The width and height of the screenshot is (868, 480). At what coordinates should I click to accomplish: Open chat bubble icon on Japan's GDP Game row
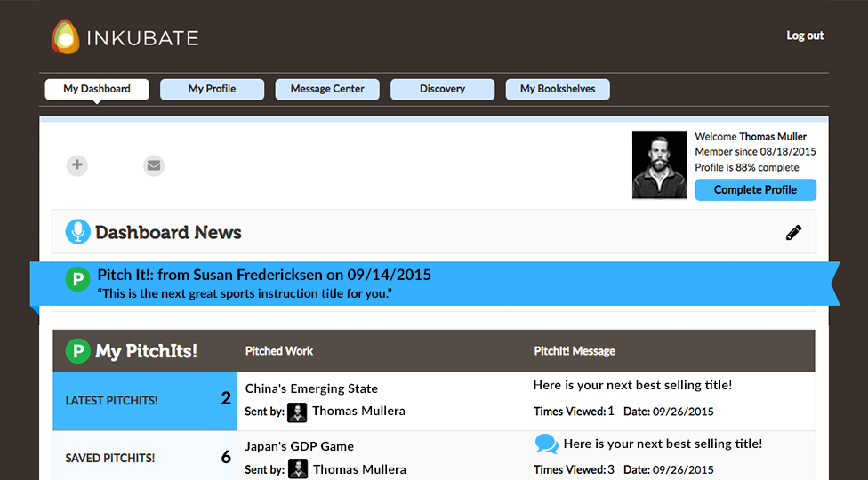pyautogui.click(x=546, y=444)
